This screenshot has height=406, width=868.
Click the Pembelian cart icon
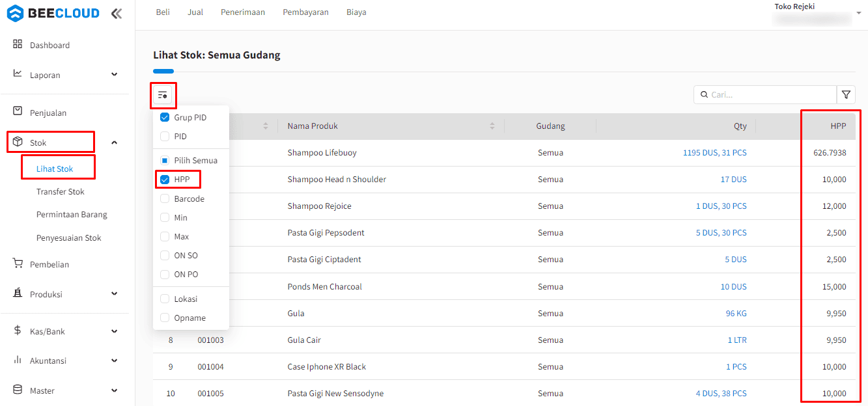tap(18, 264)
